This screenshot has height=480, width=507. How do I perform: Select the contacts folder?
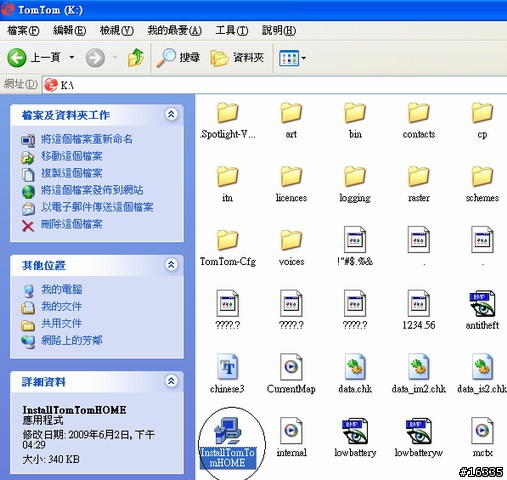[x=419, y=113]
